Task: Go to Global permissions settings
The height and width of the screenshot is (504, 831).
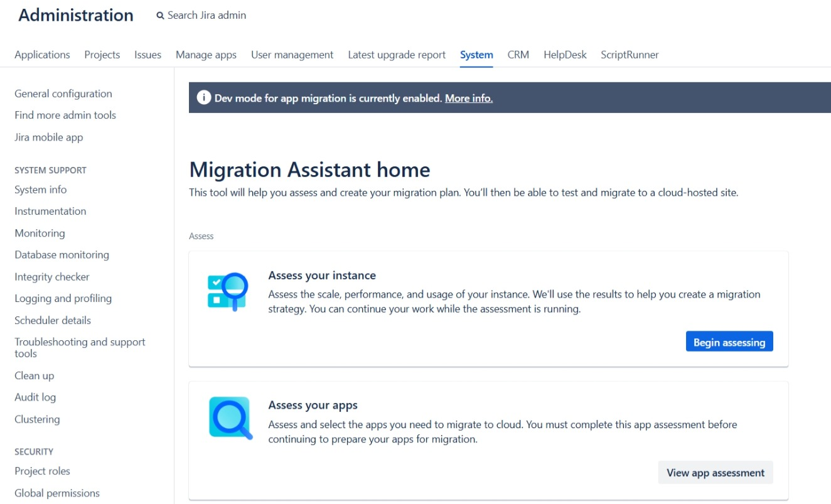Action: coord(57,493)
